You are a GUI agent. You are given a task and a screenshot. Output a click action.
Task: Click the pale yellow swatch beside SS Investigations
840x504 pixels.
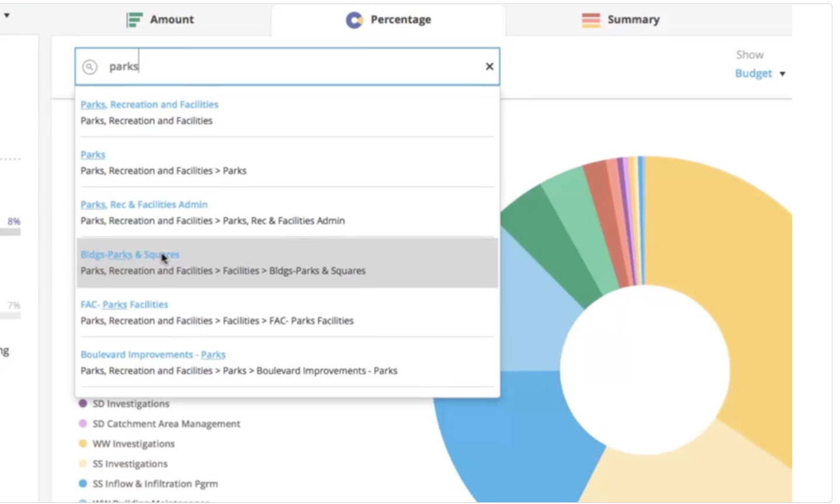pyautogui.click(x=81, y=464)
